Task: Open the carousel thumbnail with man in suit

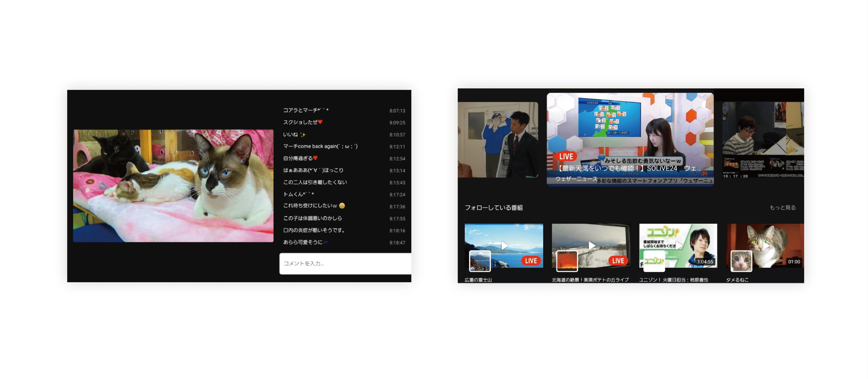Action: click(498, 140)
